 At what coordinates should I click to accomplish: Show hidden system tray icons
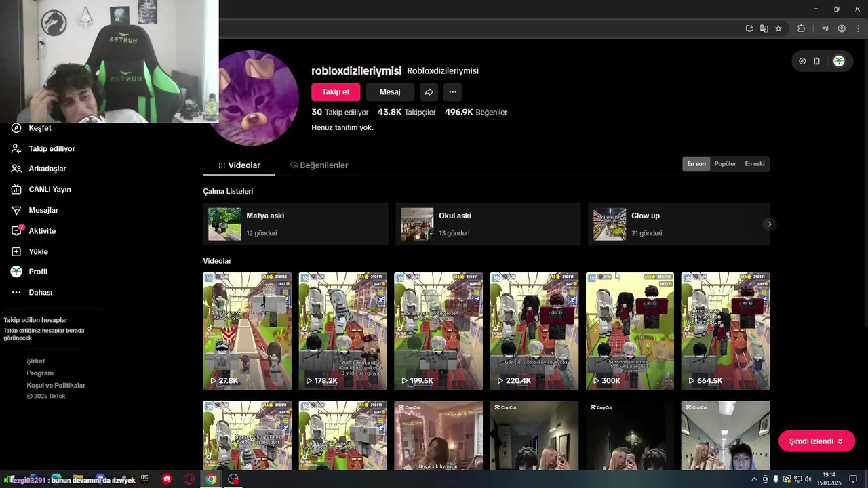[754, 479]
